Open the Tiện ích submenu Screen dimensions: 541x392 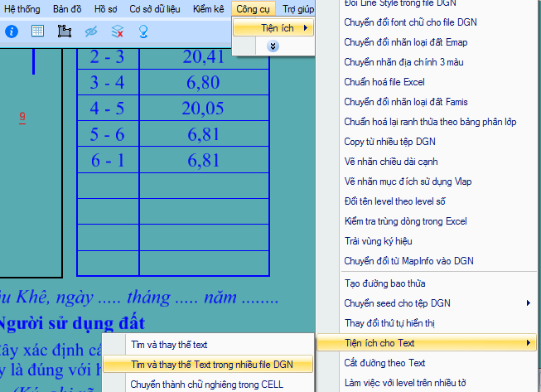click(273, 28)
